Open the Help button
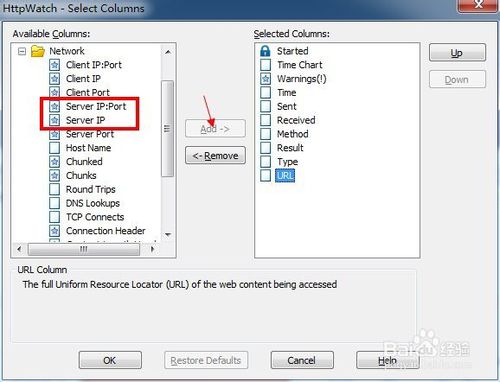The image size is (500, 382). (388, 360)
